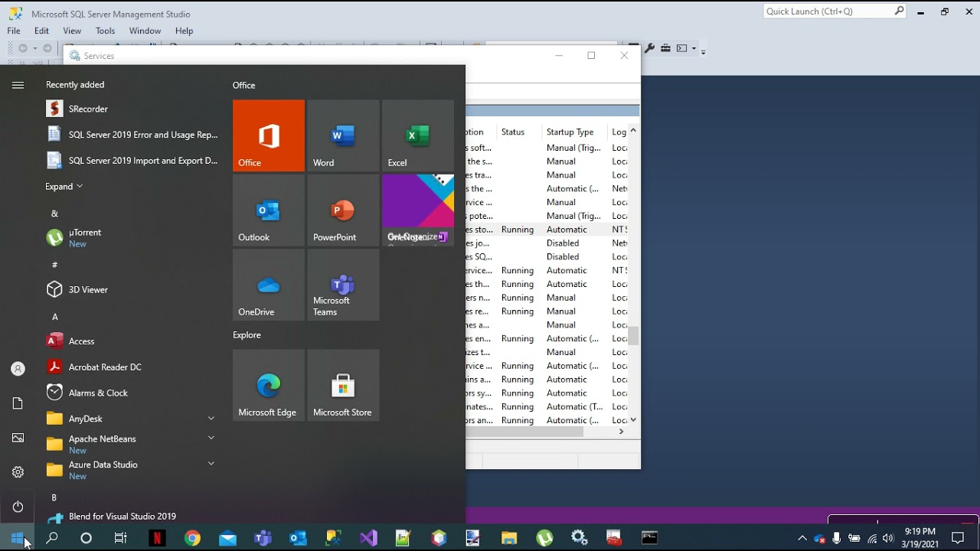Open SRecorder from Recently added
The height and width of the screenshot is (551, 980).
point(132,109)
